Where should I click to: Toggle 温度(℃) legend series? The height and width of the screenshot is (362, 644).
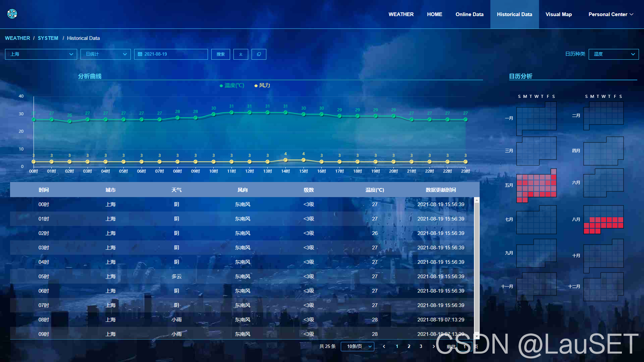232,85
